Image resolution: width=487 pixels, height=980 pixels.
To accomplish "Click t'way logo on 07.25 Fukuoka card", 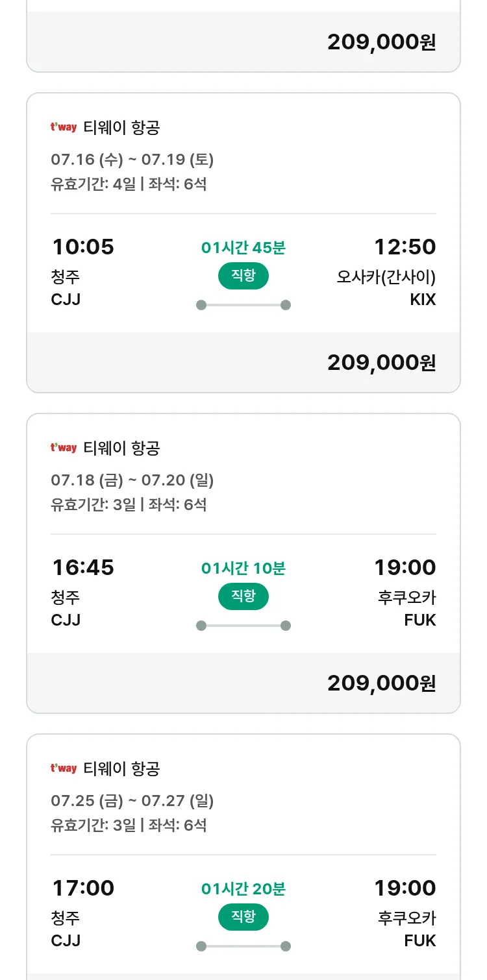I will [x=64, y=768].
